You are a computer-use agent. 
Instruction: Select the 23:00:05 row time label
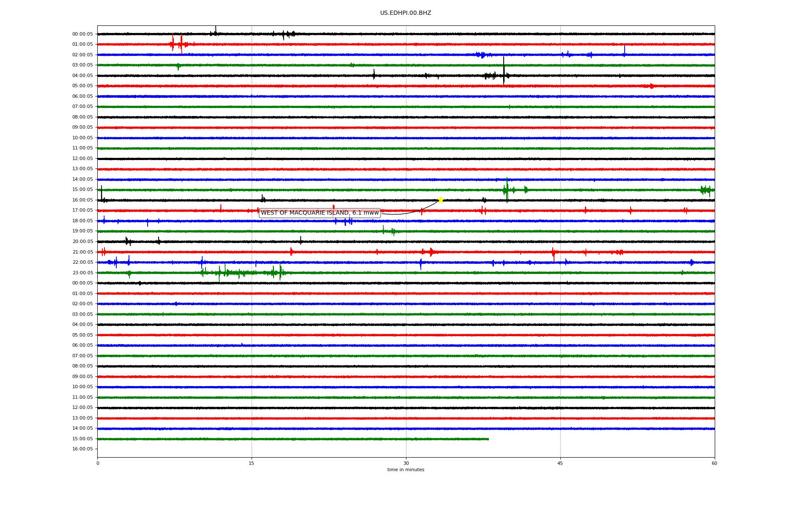82,273
